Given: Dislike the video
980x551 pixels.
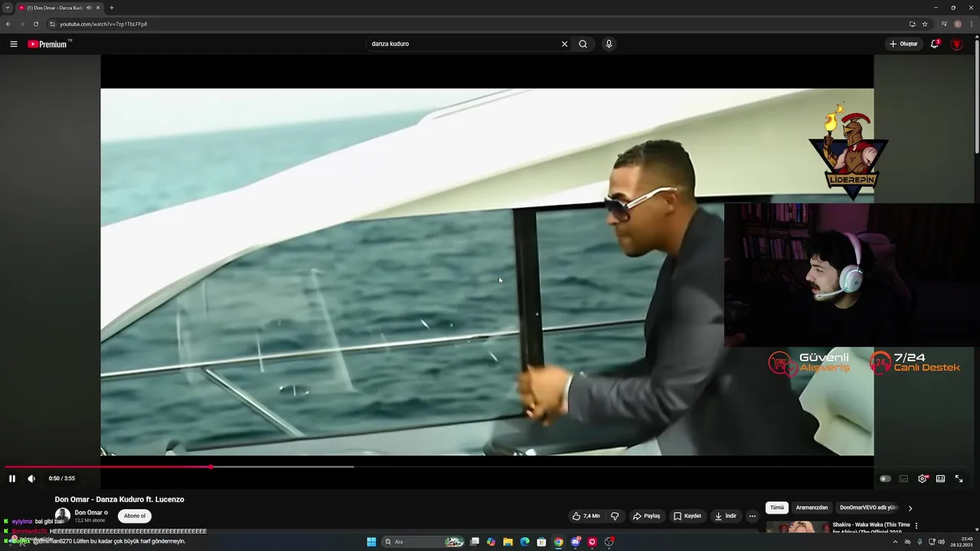Looking at the screenshot, I should [x=615, y=516].
